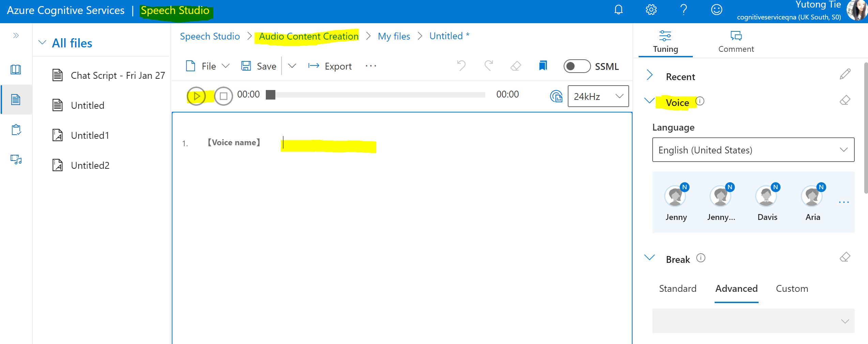Open Chat Script - Fri Jan 27 file
This screenshot has width=868, height=344.
pos(108,75)
